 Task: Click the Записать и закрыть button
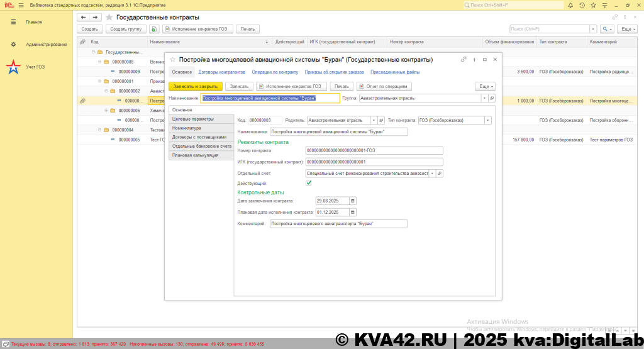pyautogui.click(x=195, y=86)
